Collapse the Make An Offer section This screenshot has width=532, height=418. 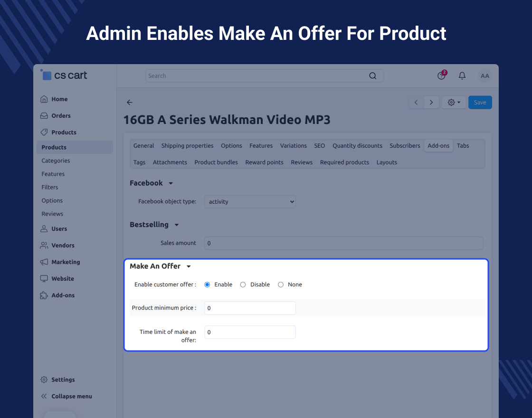click(189, 266)
